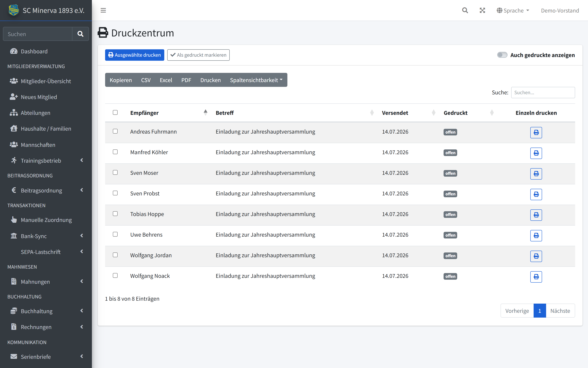Sort by Gedruckt column arrow

click(x=492, y=112)
